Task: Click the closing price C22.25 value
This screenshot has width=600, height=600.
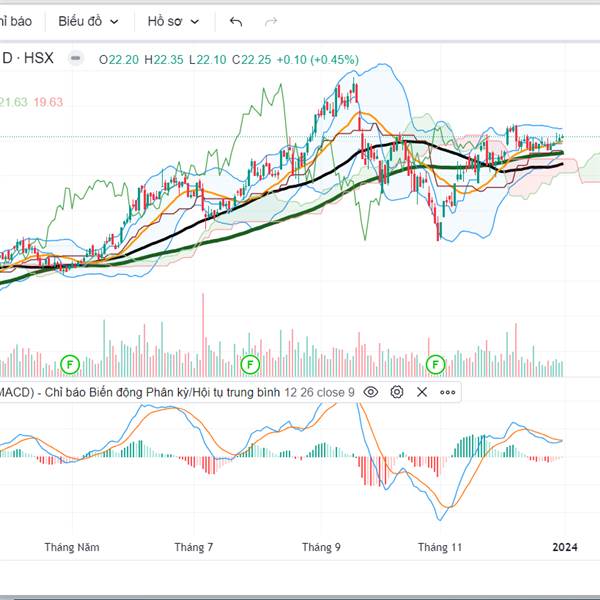Action: tap(251, 60)
